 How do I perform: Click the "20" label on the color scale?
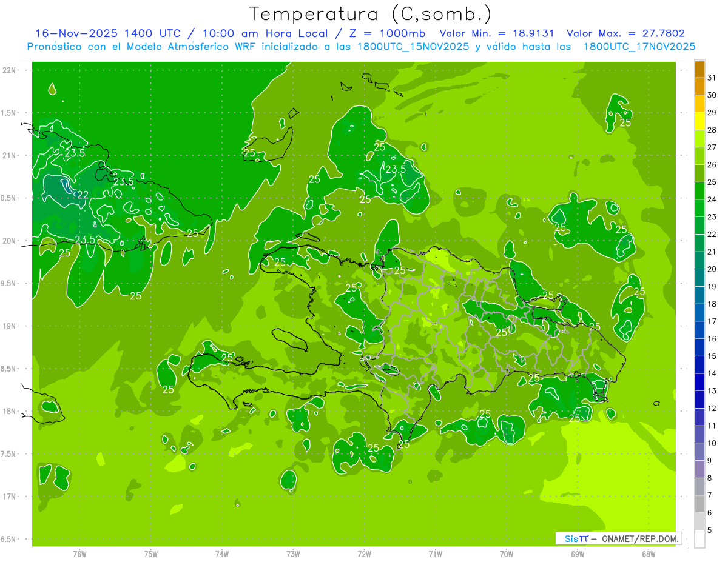click(x=712, y=269)
